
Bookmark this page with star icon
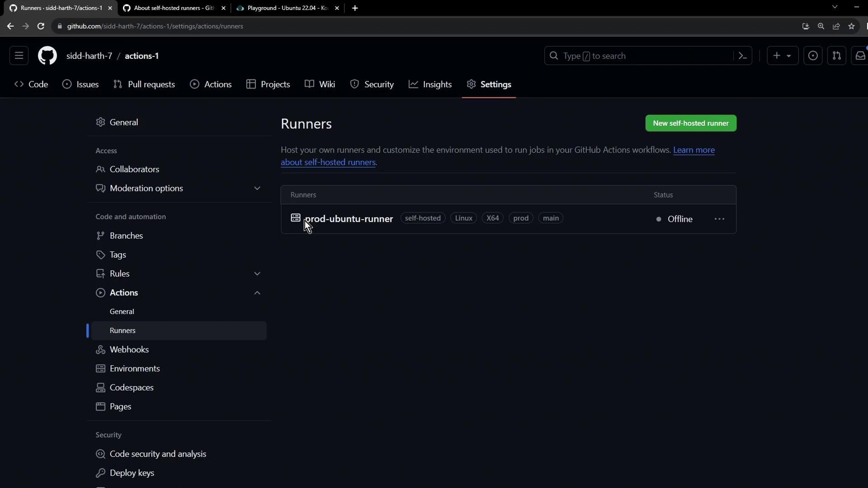(x=851, y=26)
